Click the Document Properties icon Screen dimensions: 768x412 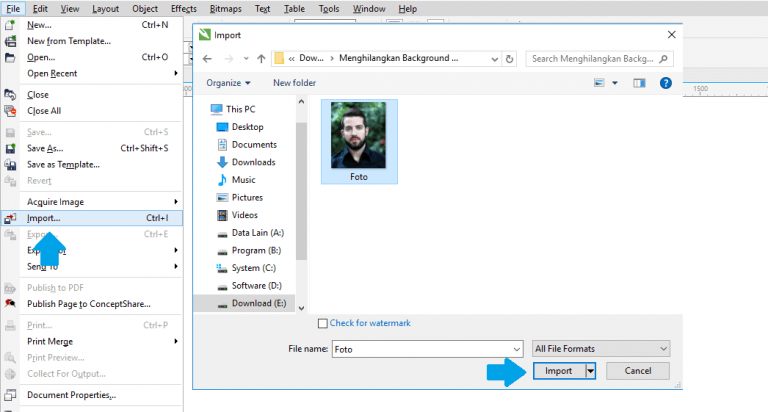10,395
